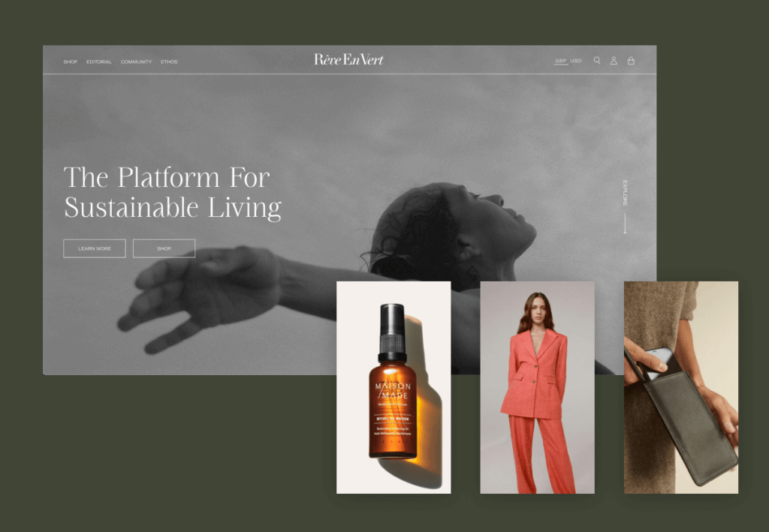Open the Editorial navigation menu
Image resolution: width=769 pixels, height=532 pixels.
tap(99, 62)
